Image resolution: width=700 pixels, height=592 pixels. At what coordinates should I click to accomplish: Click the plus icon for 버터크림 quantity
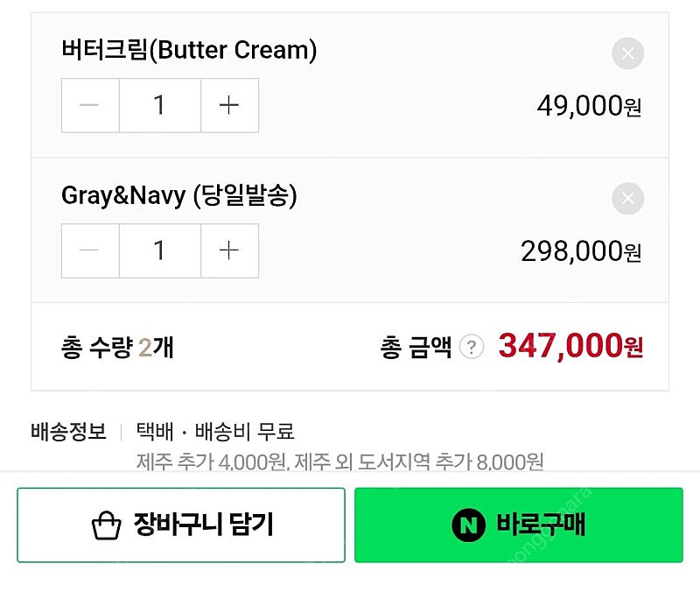(x=229, y=105)
